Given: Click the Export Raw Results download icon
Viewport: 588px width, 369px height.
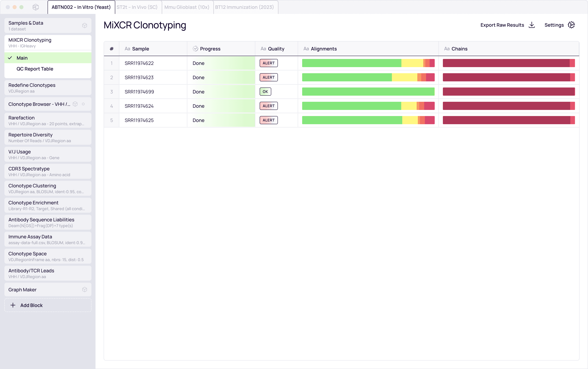Looking at the screenshot, I should [532, 25].
